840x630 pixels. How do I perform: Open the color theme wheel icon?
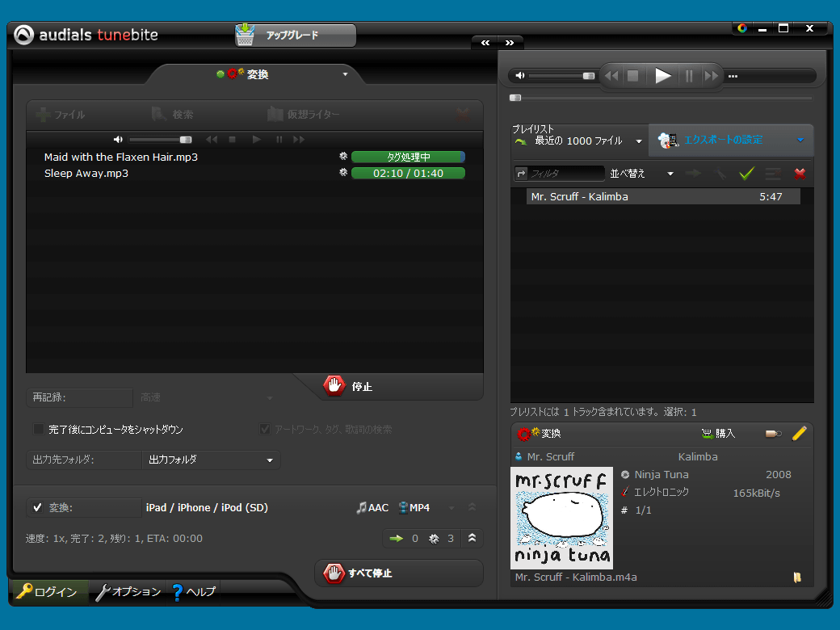point(742,28)
